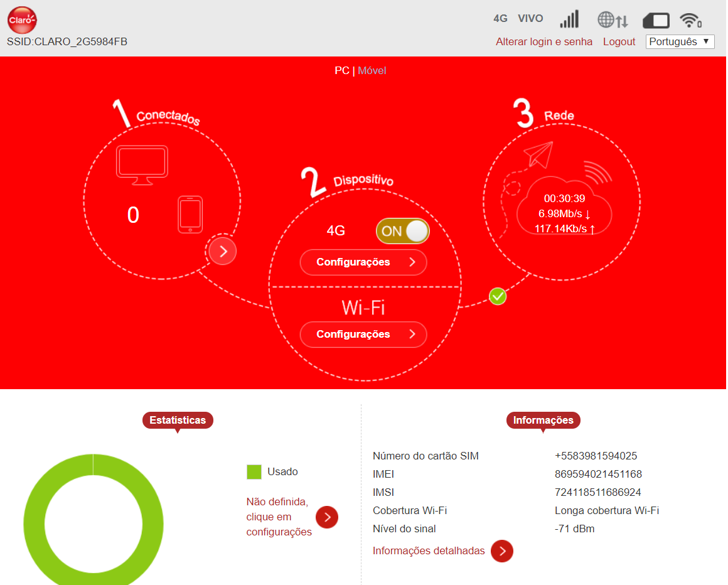The image size is (728, 585).
Task: Open 4G Configurações button
Action: pyautogui.click(x=363, y=262)
